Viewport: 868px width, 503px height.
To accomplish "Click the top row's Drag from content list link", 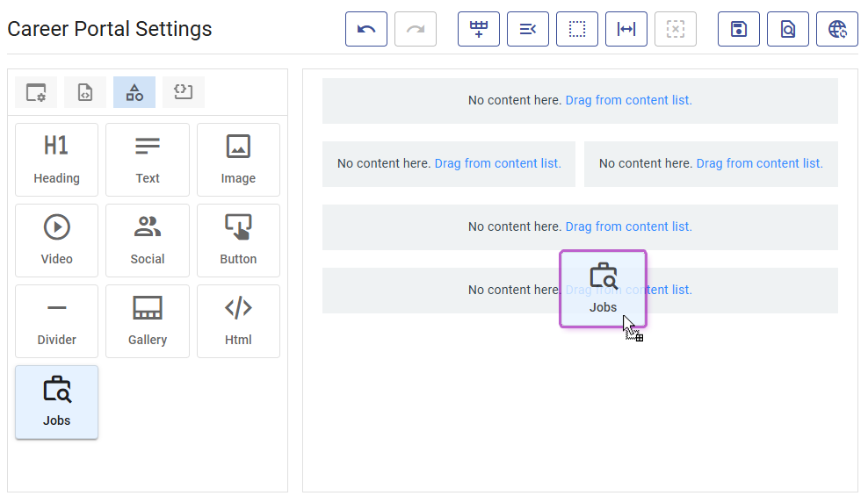I will click(628, 100).
